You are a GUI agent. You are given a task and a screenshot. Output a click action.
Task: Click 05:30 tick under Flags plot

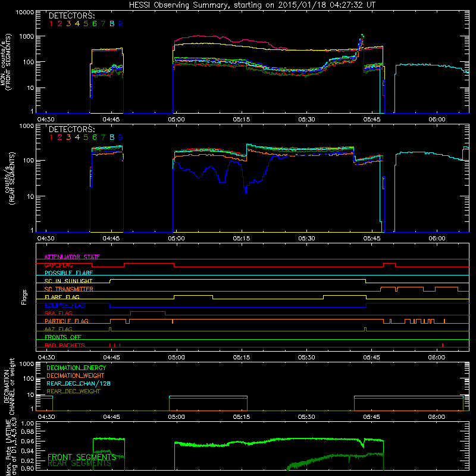click(306, 358)
